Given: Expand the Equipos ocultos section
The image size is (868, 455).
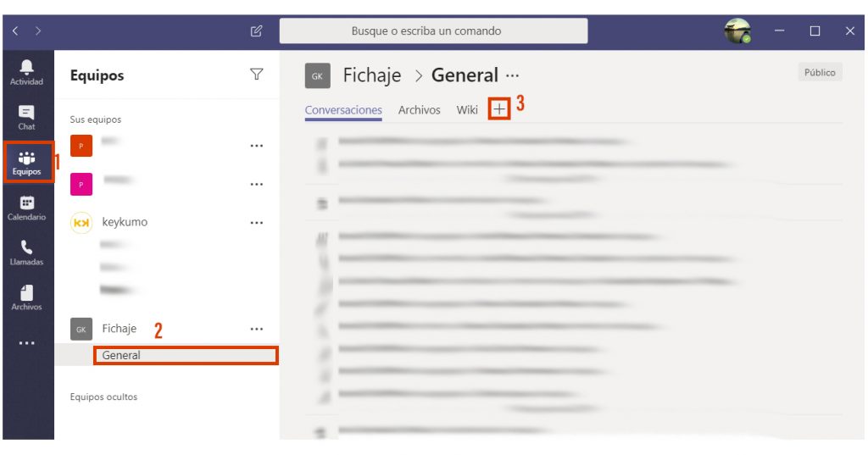Looking at the screenshot, I should tap(103, 397).
